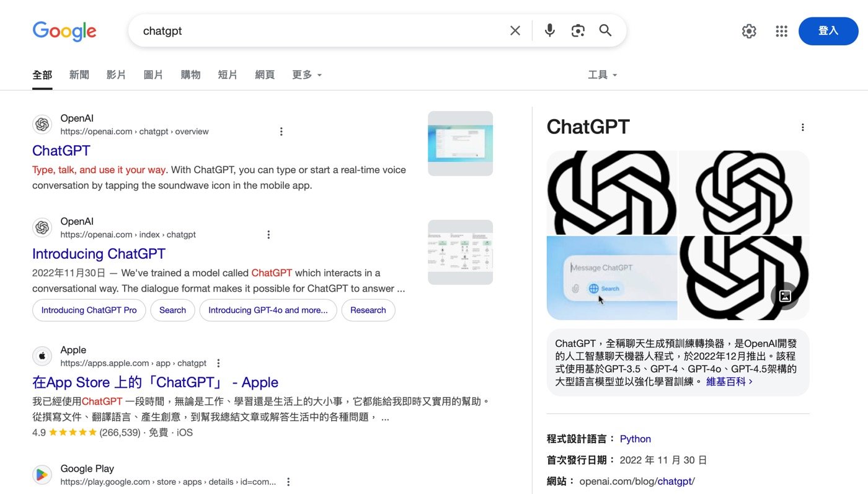This screenshot has width=868, height=494.
Task: Click the Search sitelink chip
Action: (172, 310)
